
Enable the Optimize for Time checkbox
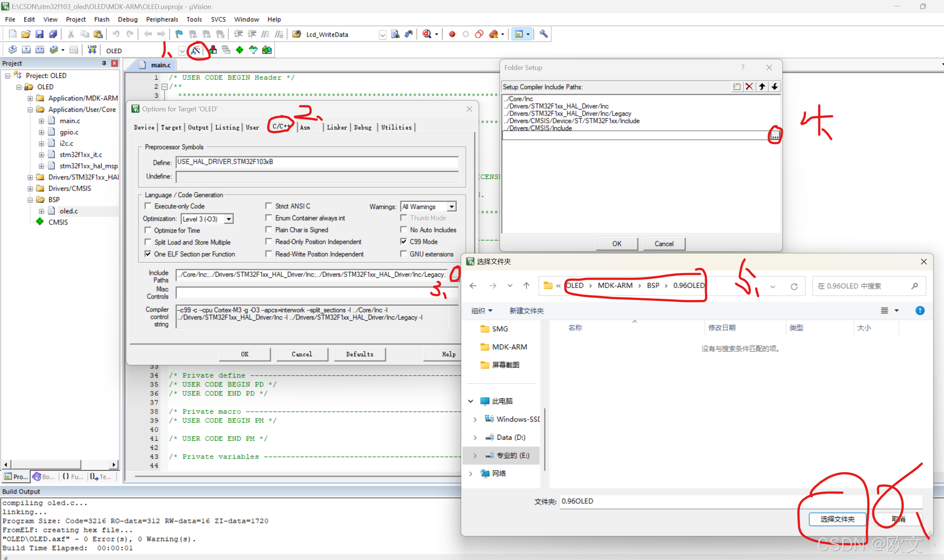point(148,230)
